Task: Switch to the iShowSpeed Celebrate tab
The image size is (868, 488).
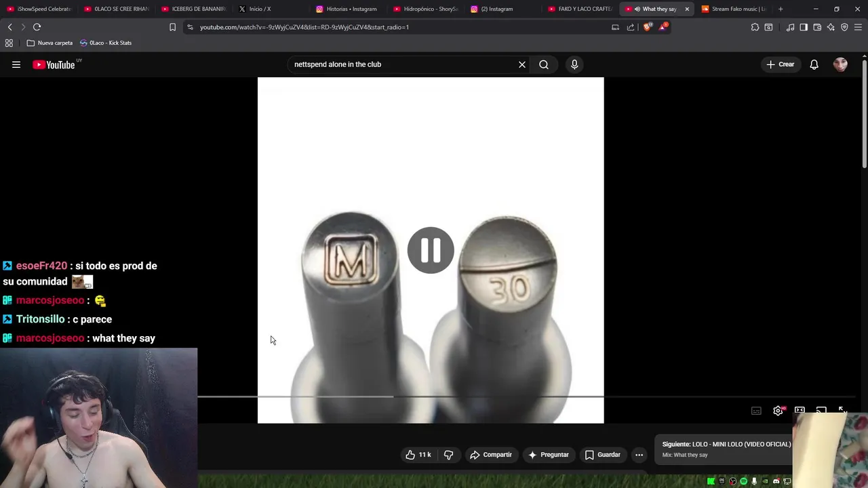Action: (39, 9)
